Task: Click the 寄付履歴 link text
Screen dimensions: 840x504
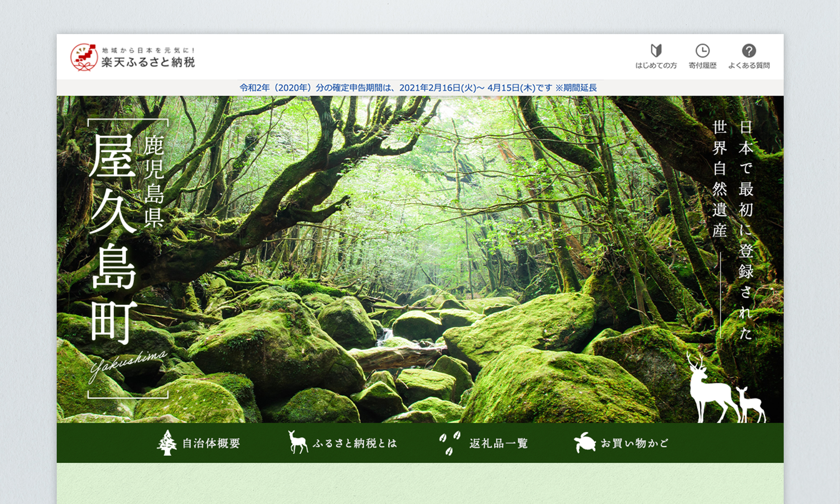Action: click(x=703, y=65)
